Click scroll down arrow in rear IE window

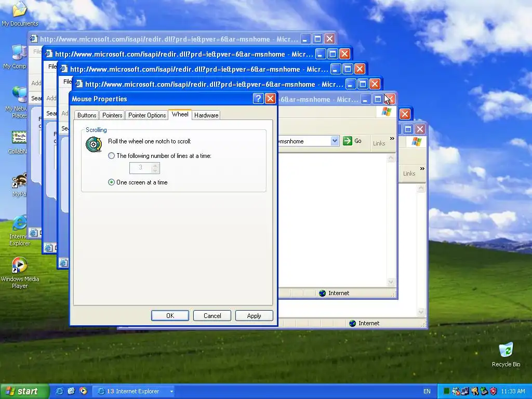[x=421, y=312]
